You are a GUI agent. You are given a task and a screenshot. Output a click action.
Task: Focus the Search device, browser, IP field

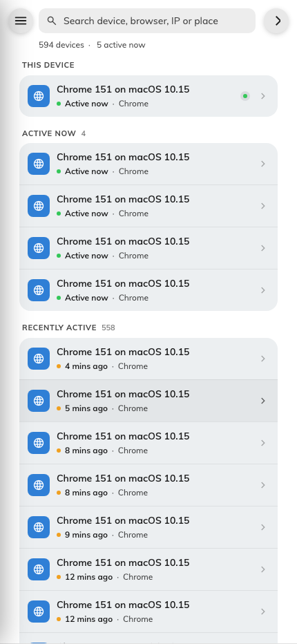(x=147, y=21)
